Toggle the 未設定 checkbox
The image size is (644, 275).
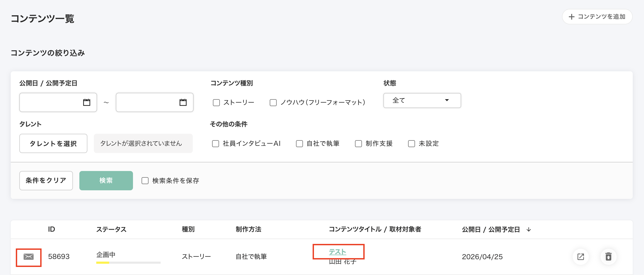(411, 144)
